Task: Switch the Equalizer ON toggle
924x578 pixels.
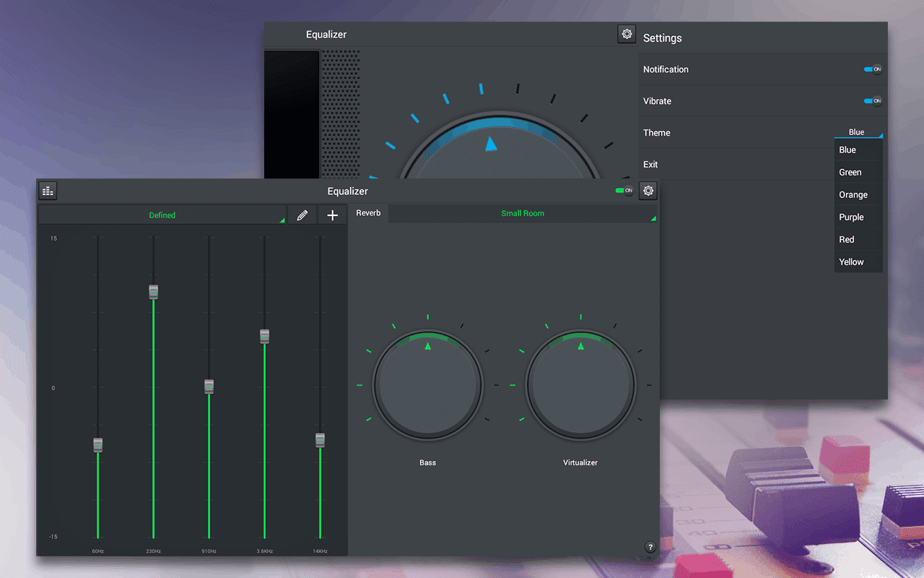Action: click(x=622, y=190)
